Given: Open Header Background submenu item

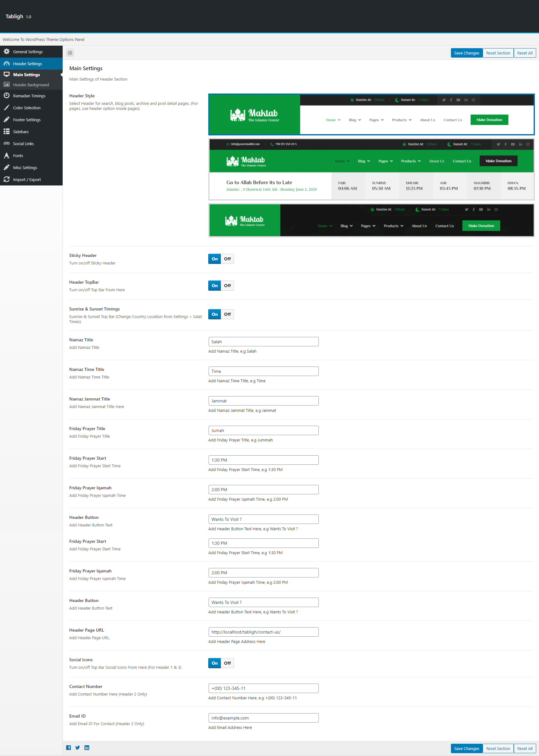Looking at the screenshot, I should (31, 85).
